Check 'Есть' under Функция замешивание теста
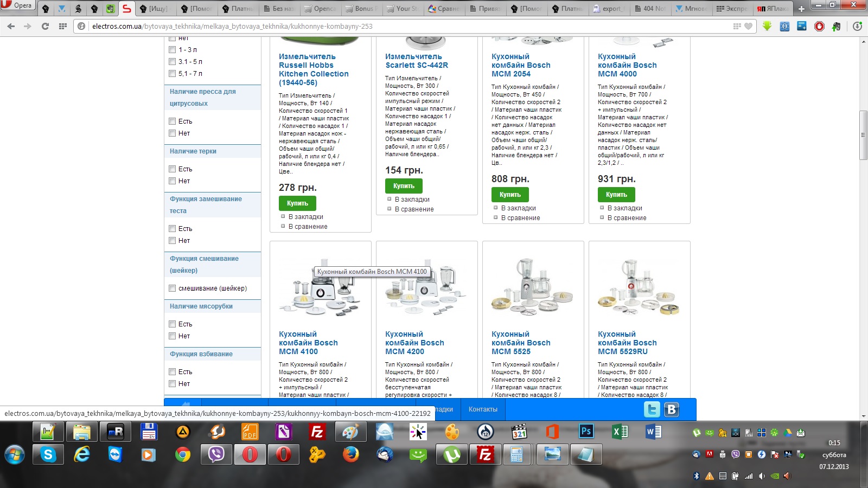 click(x=173, y=229)
